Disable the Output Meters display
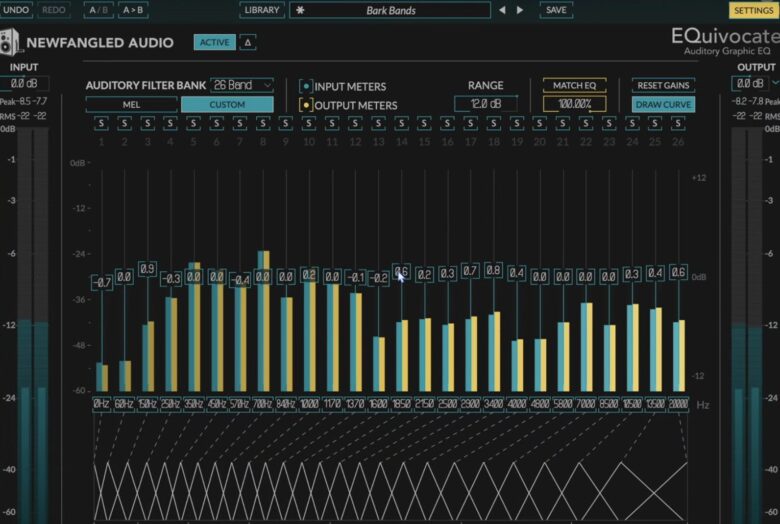Screen dimensions: 780x524 pyautogui.click(x=306, y=105)
